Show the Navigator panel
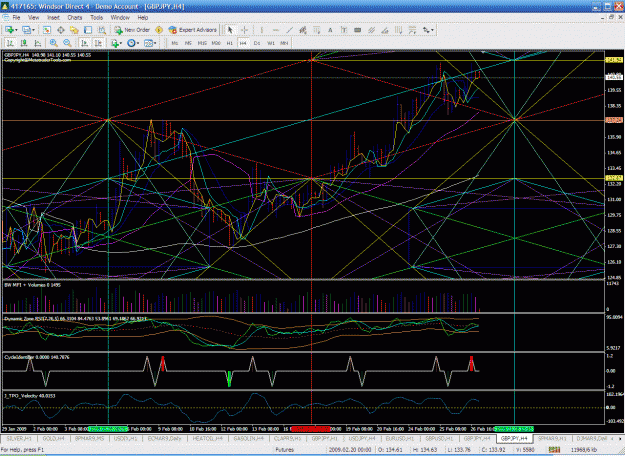 point(74,30)
